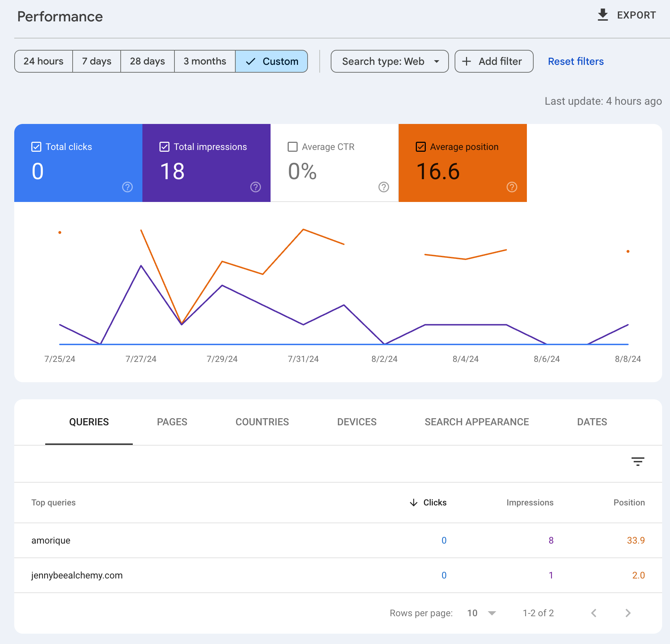
Task: Select the 7 days date range
Action: (x=96, y=61)
